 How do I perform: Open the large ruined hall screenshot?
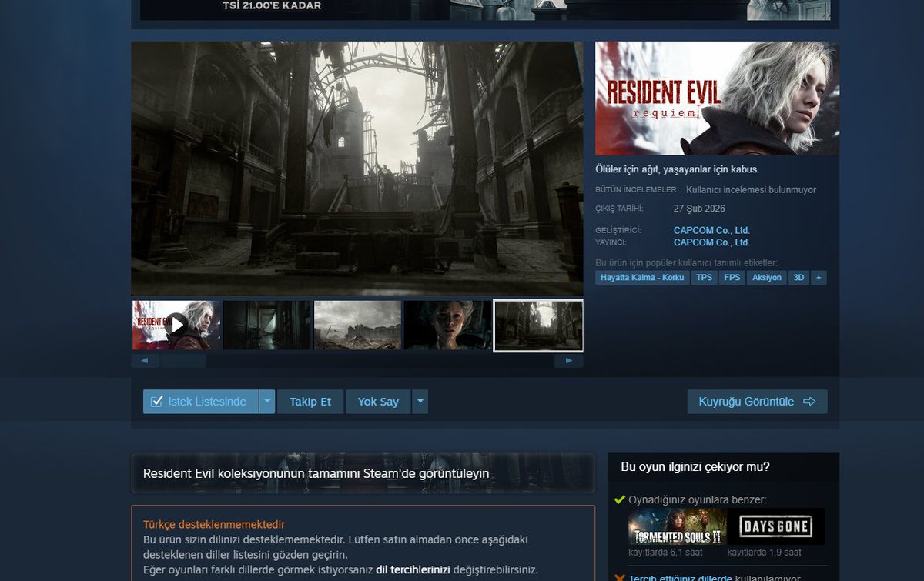pos(357,169)
